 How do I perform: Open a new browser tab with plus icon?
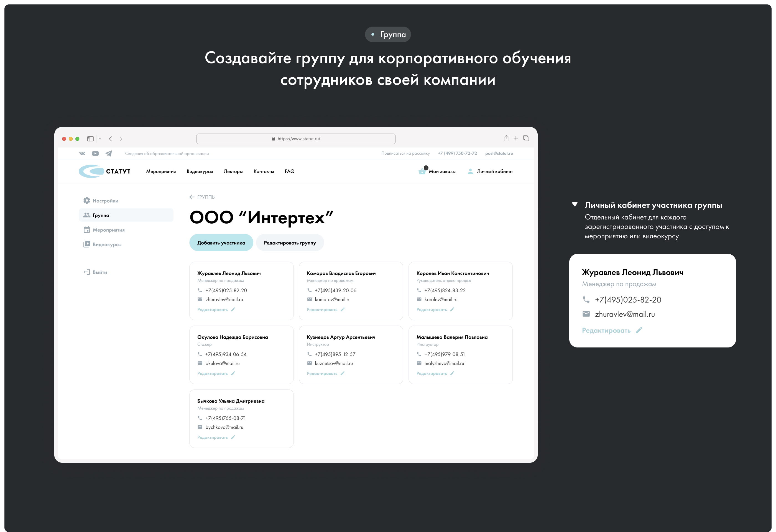pos(515,139)
